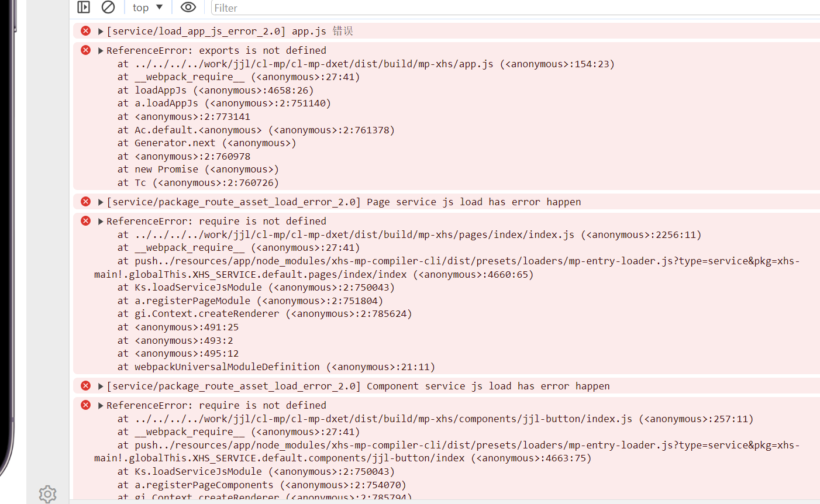
Task: Toggle the live expression eye icon
Action: (x=188, y=7)
